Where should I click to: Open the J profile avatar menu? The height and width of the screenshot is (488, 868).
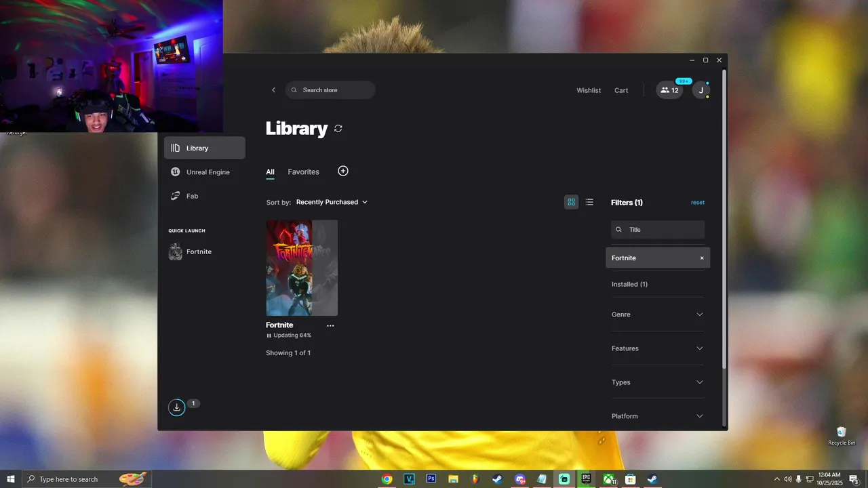click(701, 90)
